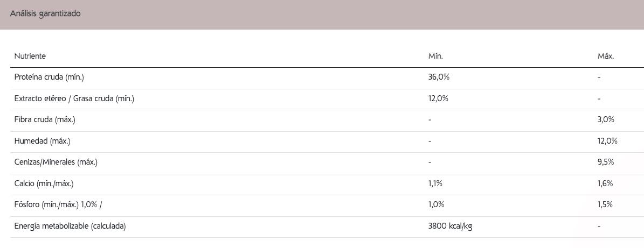Click Extracto etéreo / Grasa cruda label

tap(74, 99)
